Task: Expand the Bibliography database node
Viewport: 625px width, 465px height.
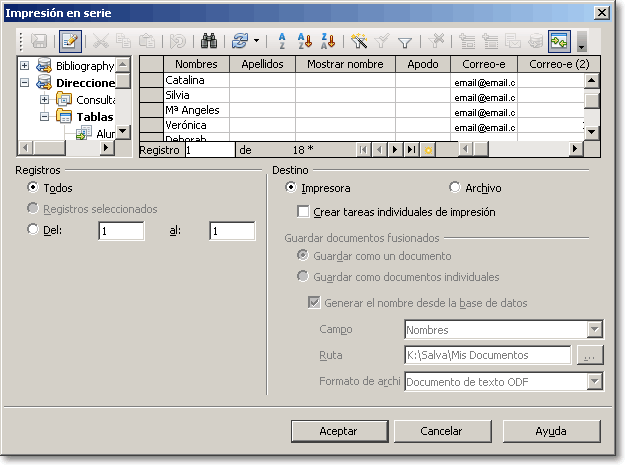Action: point(25,66)
